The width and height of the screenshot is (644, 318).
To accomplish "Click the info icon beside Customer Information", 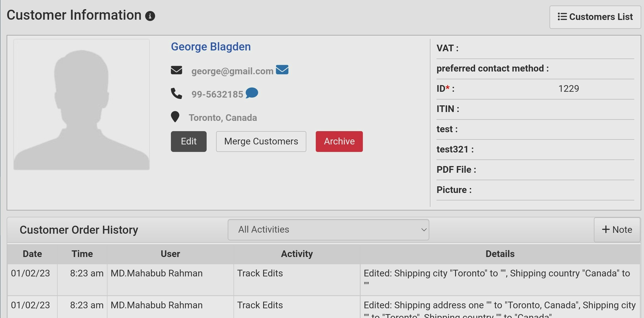I will pyautogui.click(x=150, y=16).
